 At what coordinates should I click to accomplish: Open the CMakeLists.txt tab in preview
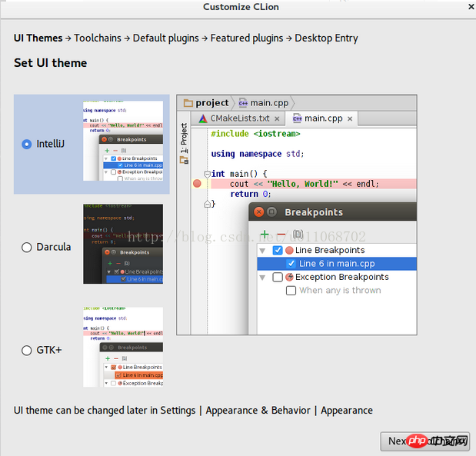click(x=238, y=118)
